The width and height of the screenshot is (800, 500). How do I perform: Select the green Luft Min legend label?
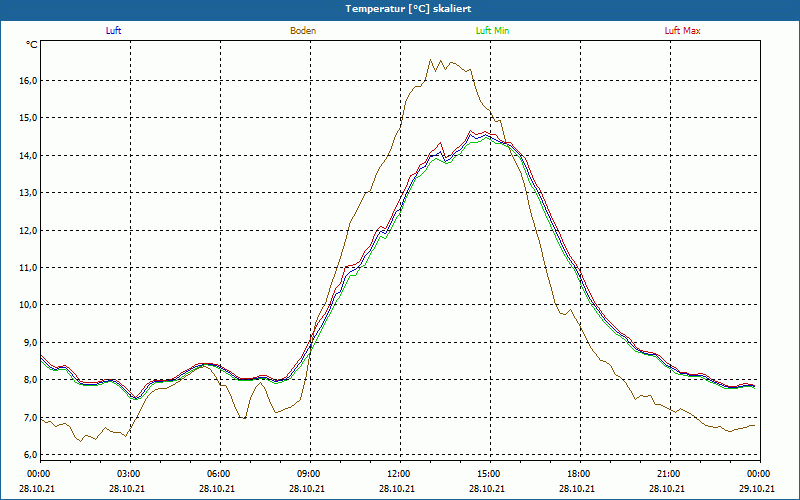click(492, 31)
